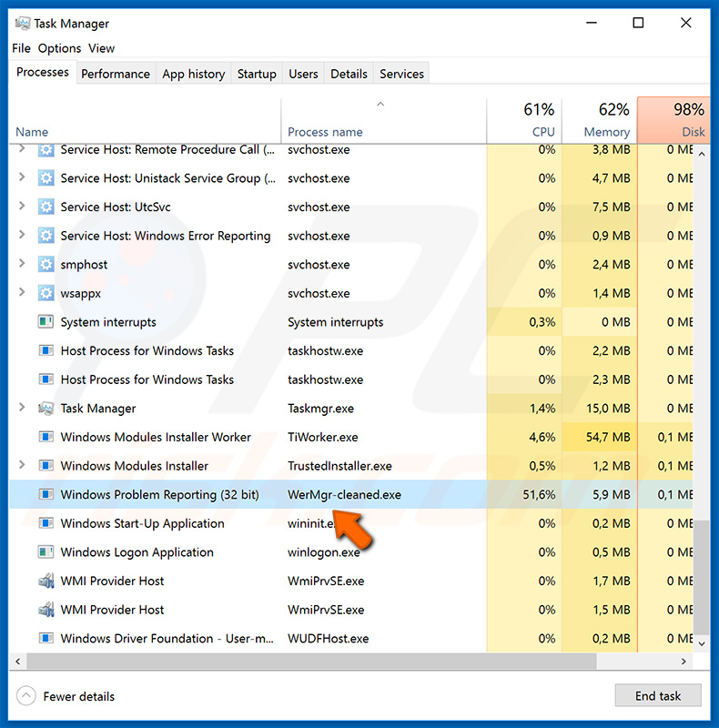
Task: Select the winlogon.exe process name
Action: pyautogui.click(x=324, y=552)
